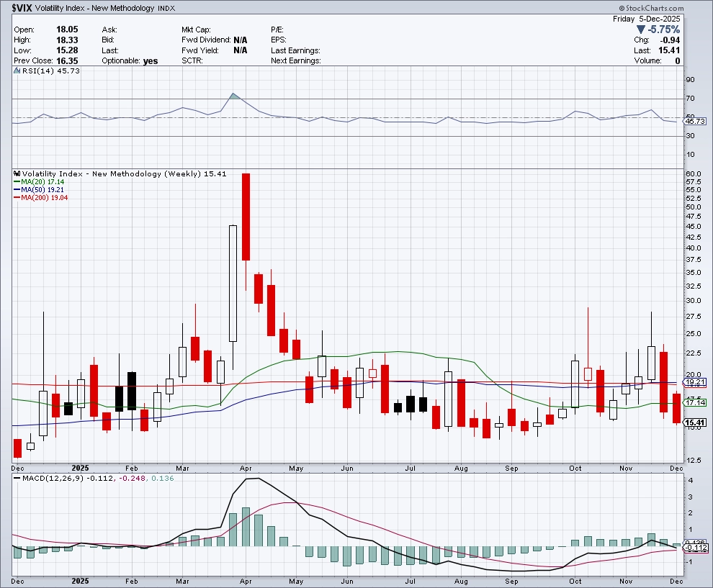713x588 pixels.
Task: Click the RSI(14) indicator icon
Action: tap(17, 71)
